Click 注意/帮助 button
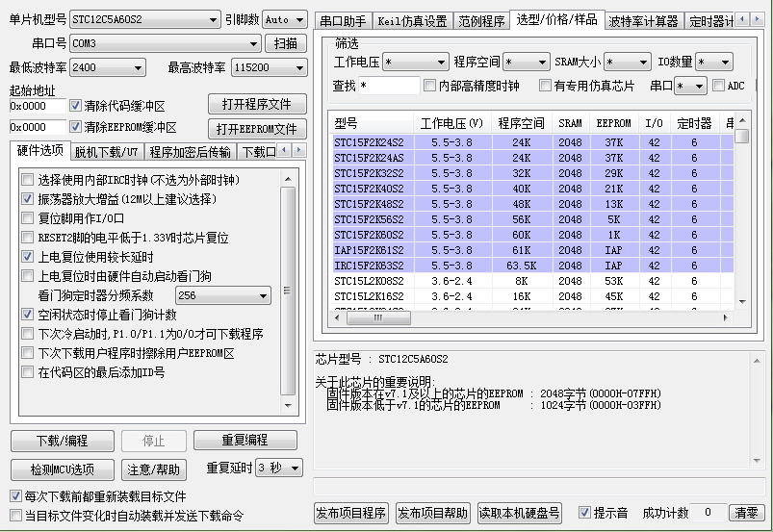This screenshot has width=773, height=532. click(x=154, y=469)
